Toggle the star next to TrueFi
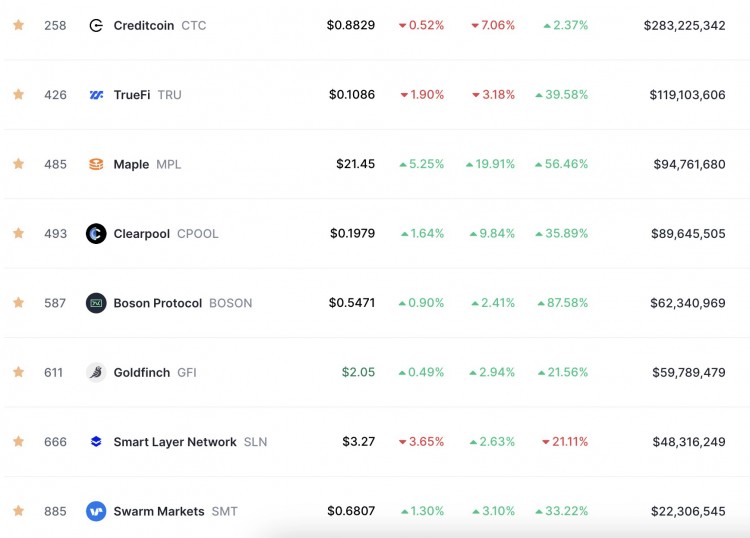 18,95
